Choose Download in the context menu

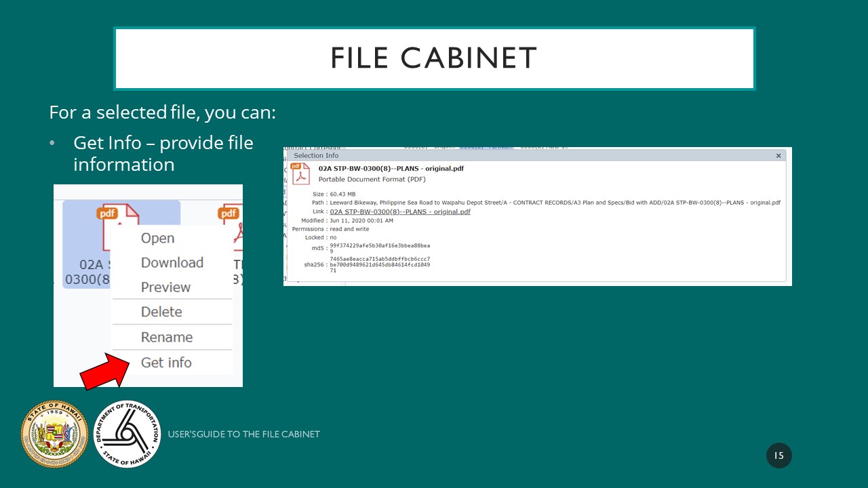(x=172, y=263)
